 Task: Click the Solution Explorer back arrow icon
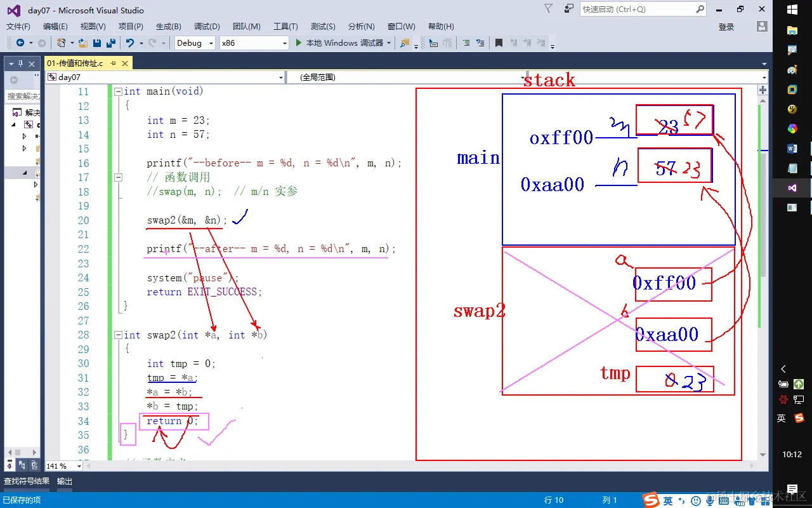point(14,79)
